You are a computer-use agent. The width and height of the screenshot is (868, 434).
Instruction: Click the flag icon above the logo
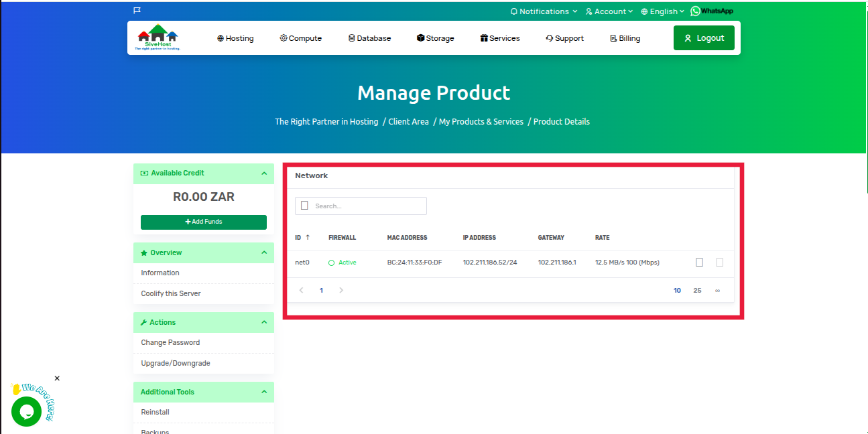click(x=137, y=11)
